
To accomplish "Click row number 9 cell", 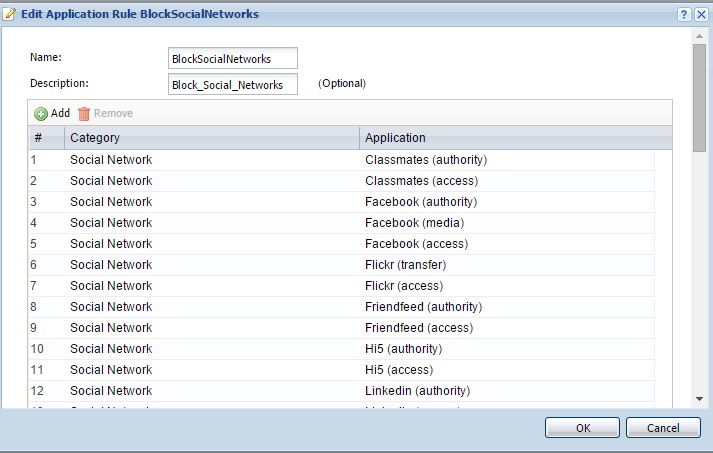I will [x=34, y=327].
